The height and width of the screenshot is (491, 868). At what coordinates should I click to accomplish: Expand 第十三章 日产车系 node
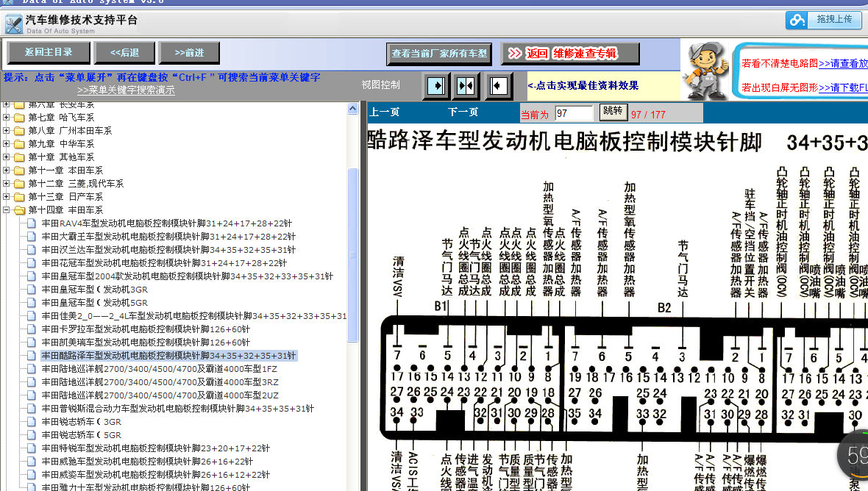click(x=6, y=197)
